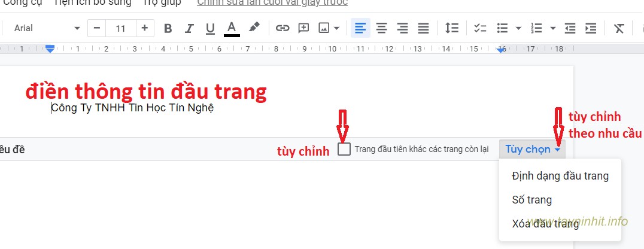
Task: Choose 'Số trang' from options menu
Action: tap(532, 200)
